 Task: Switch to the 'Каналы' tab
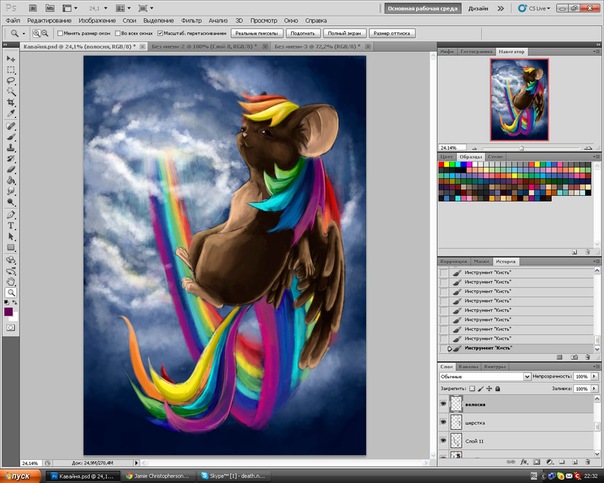[468, 367]
